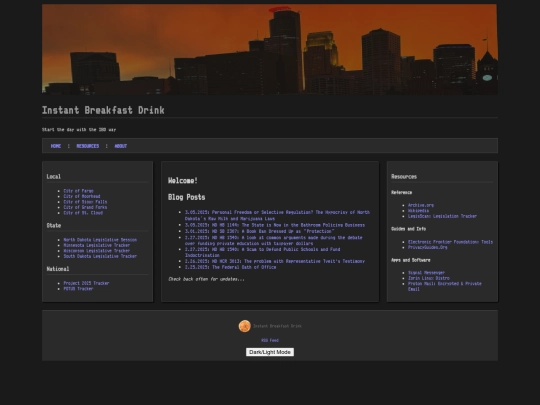Open Wisconsin Legislative Tracker link

point(97,251)
